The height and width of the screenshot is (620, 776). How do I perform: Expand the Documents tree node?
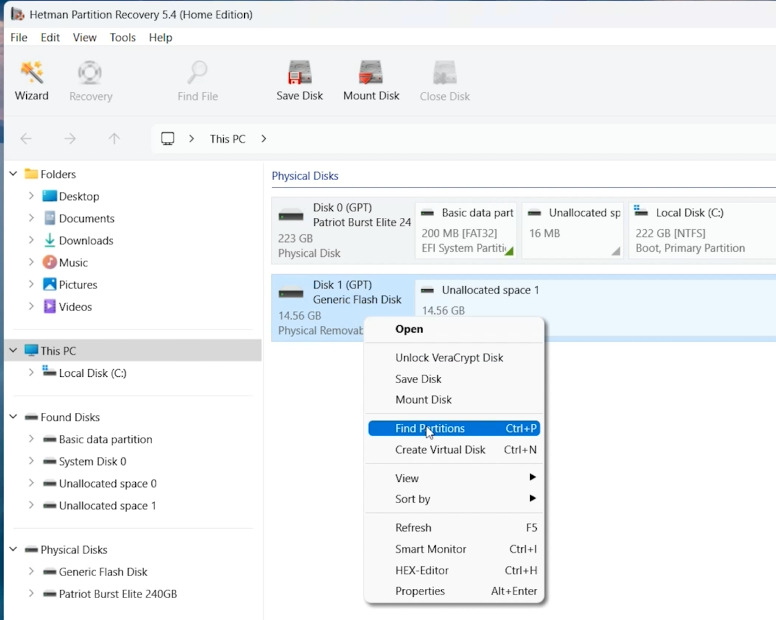pos(31,218)
